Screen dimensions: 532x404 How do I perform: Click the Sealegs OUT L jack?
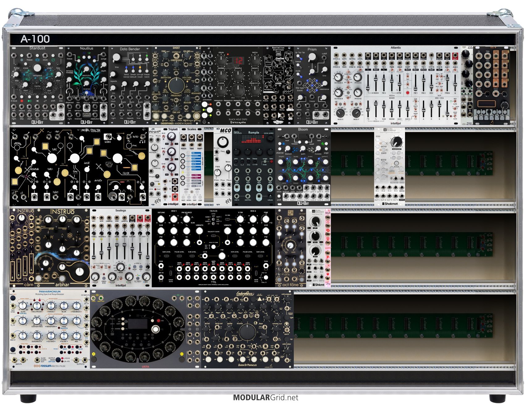[x=140, y=218]
